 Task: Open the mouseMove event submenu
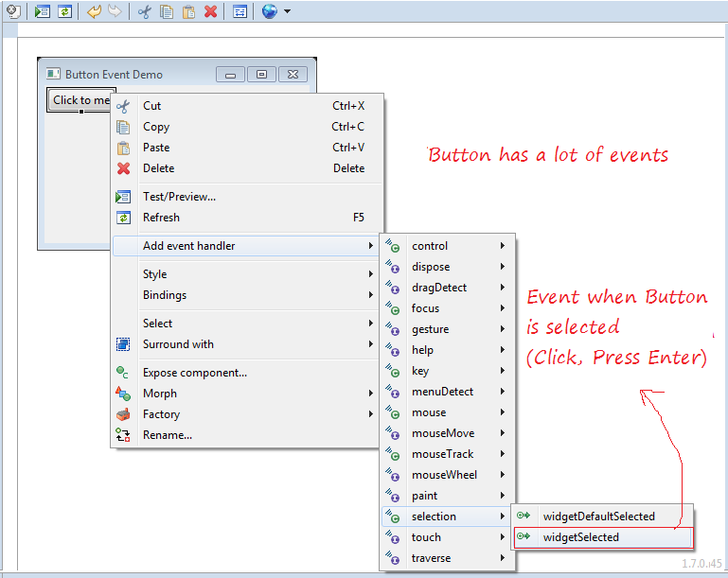448,433
